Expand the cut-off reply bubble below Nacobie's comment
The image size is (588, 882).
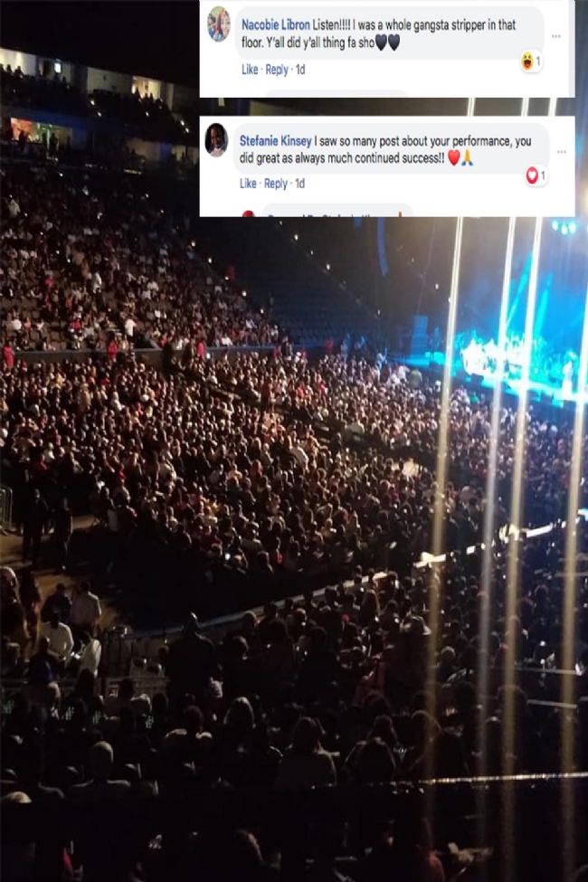tap(337, 93)
